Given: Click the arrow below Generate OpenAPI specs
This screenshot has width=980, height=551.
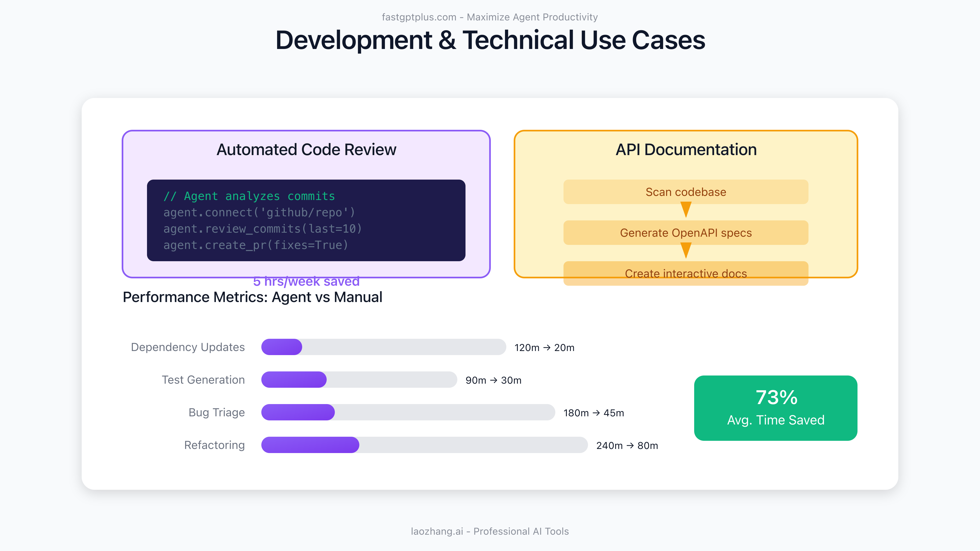Looking at the screenshot, I should click(685, 250).
